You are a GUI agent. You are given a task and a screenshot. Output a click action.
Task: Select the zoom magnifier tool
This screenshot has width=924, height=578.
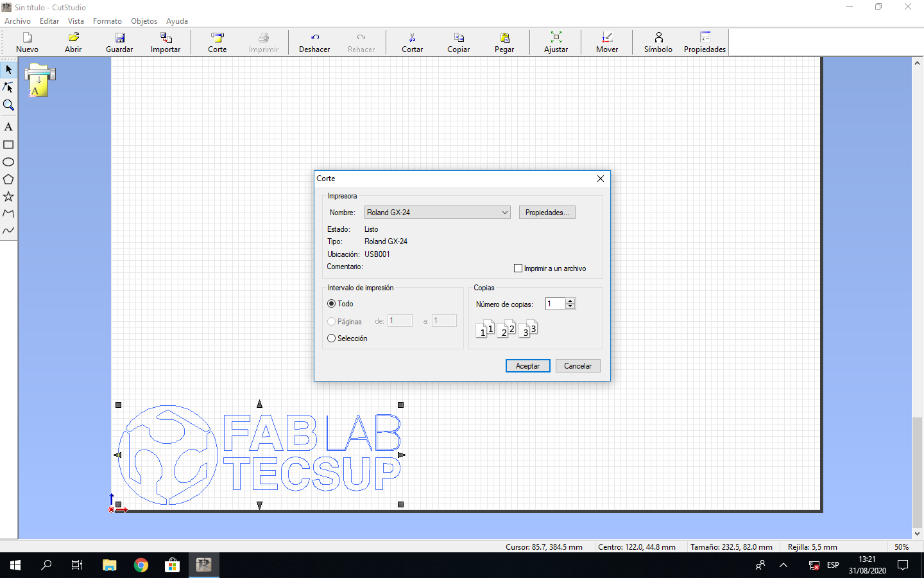8,105
